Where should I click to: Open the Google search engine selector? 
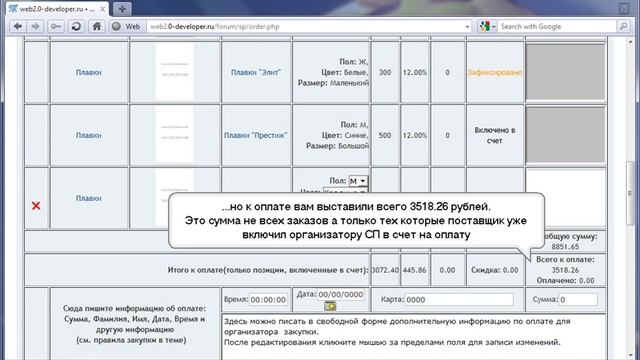487,27
